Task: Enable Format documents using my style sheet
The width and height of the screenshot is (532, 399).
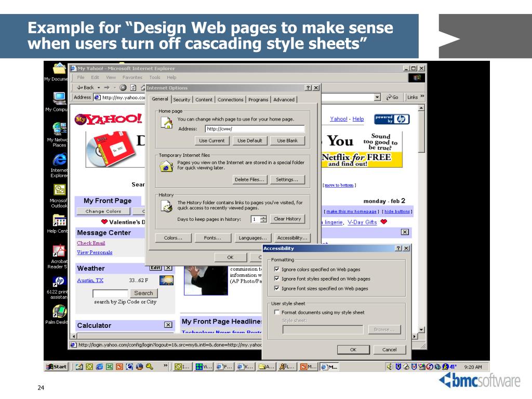Action: pos(277,312)
